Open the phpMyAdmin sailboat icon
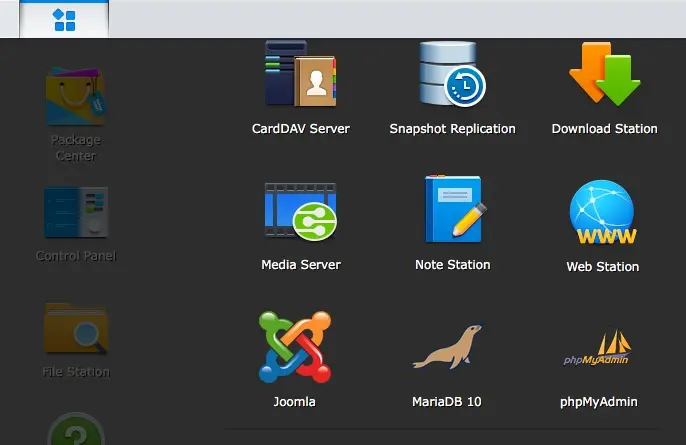 coord(598,349)
